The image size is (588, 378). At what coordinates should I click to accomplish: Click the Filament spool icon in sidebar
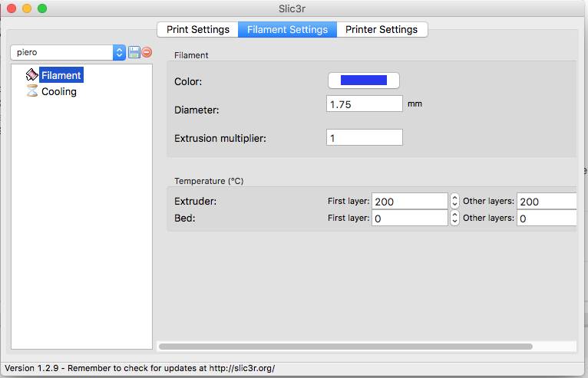pos(31,75)
